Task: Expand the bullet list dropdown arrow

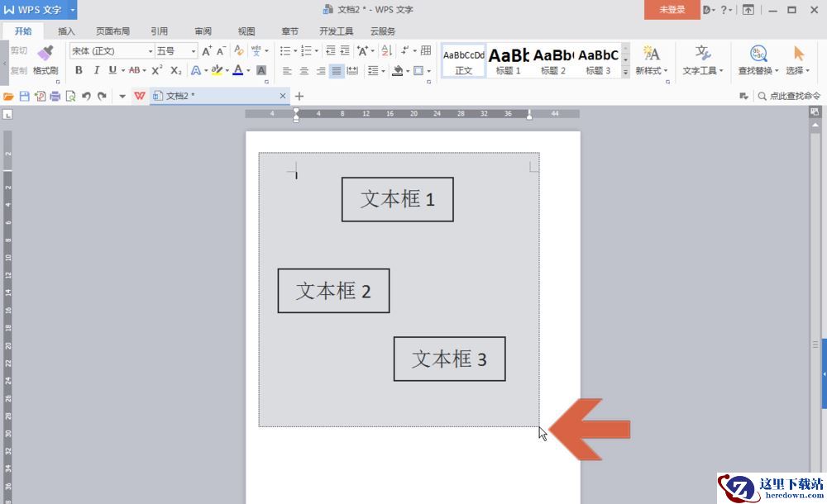Action: (x=295, y=50)
